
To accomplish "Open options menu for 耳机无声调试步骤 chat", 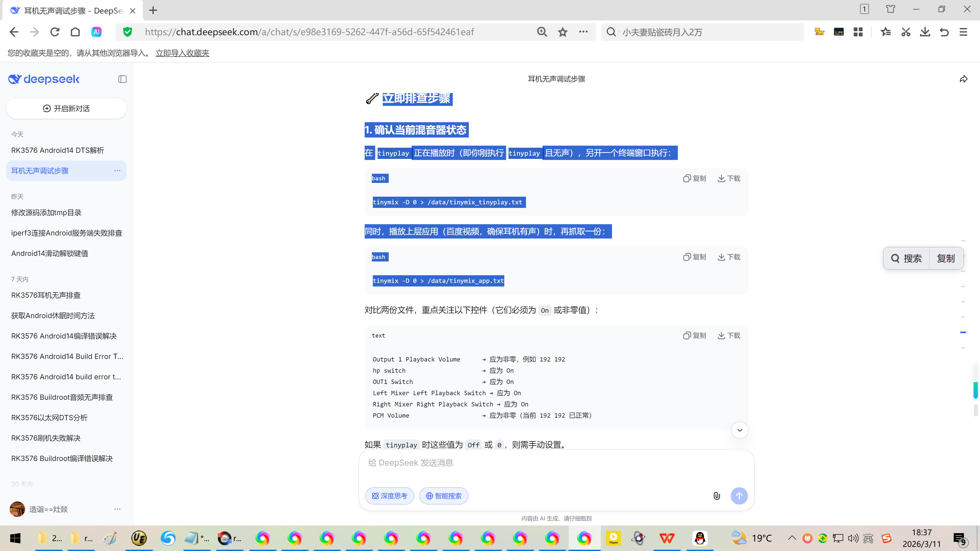I will [117, 171].
